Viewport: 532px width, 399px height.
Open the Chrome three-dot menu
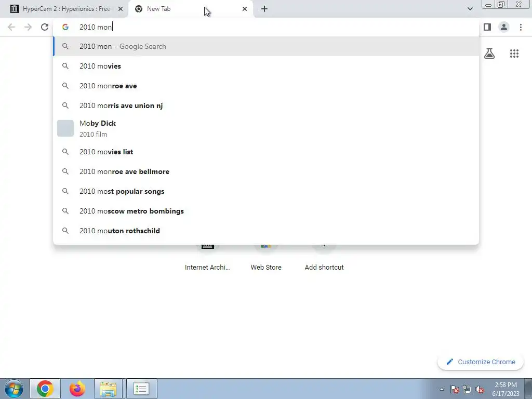click(521, 27)
